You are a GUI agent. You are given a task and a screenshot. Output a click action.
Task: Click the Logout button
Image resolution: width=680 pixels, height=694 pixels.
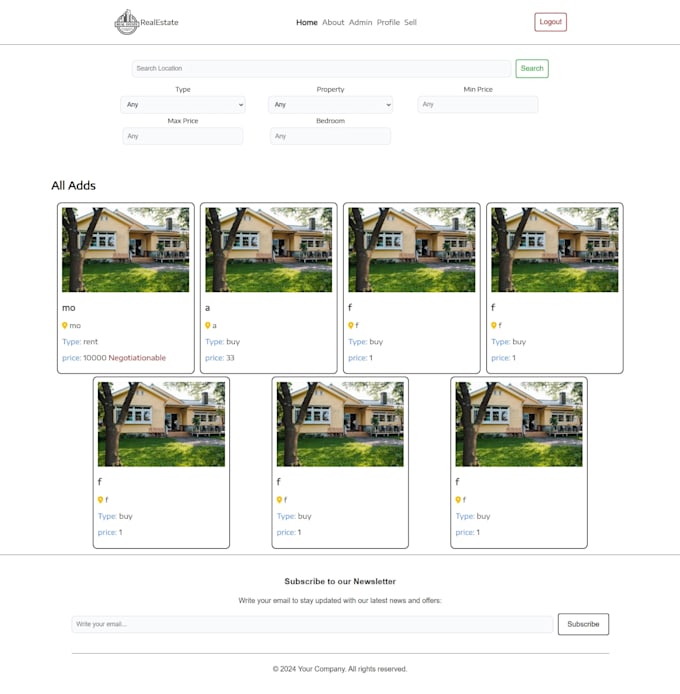point(550,22)
